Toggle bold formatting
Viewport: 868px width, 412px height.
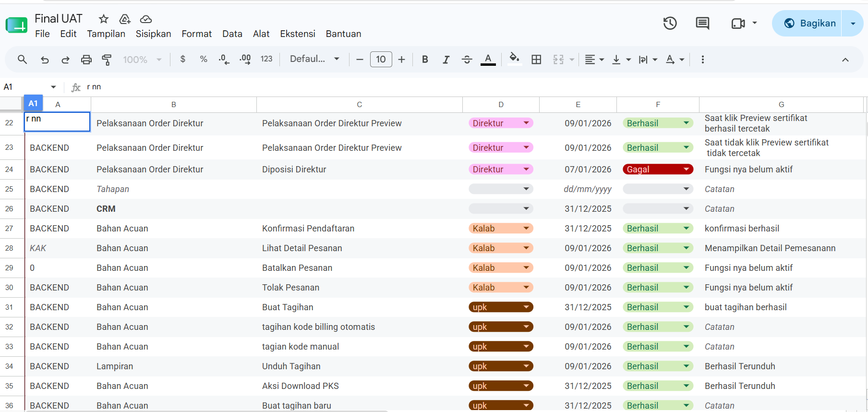[x=425, y=60]
